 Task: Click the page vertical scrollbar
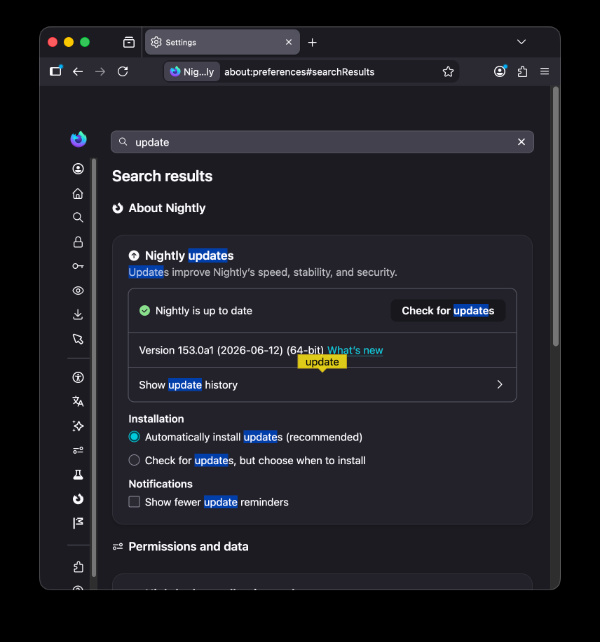click(555, 217)
